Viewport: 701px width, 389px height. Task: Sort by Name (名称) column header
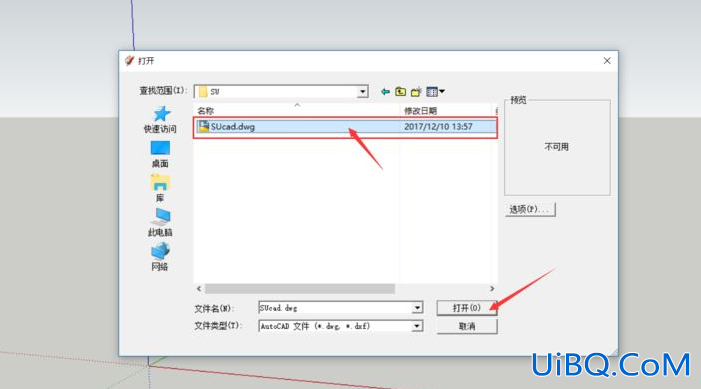click(x=206, y=111)
